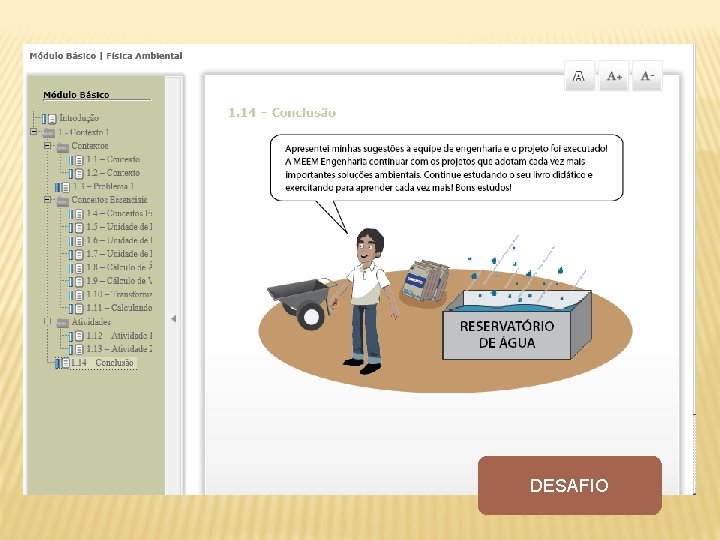The height and width of the screenshot is (540, 720).
Task: Collapse the '1 - Contexto 1' tree node
Action: pyautogui.click(x=34, y=132)
